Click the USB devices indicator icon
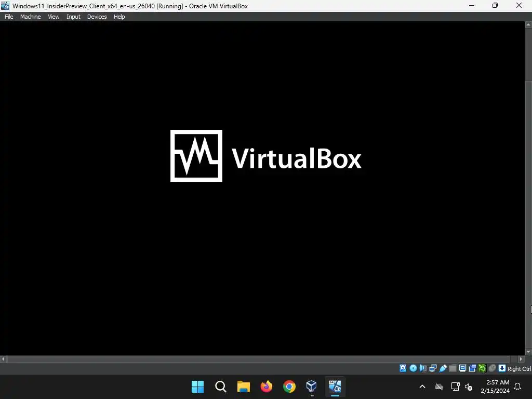532x399 pixels. point(443,368)
